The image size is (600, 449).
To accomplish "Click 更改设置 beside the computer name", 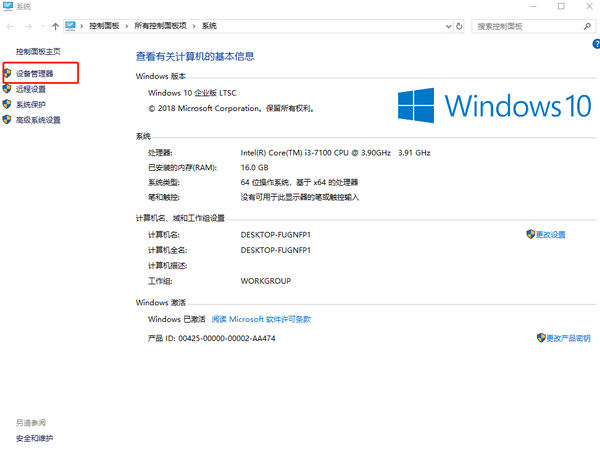I will click(549, 235).
